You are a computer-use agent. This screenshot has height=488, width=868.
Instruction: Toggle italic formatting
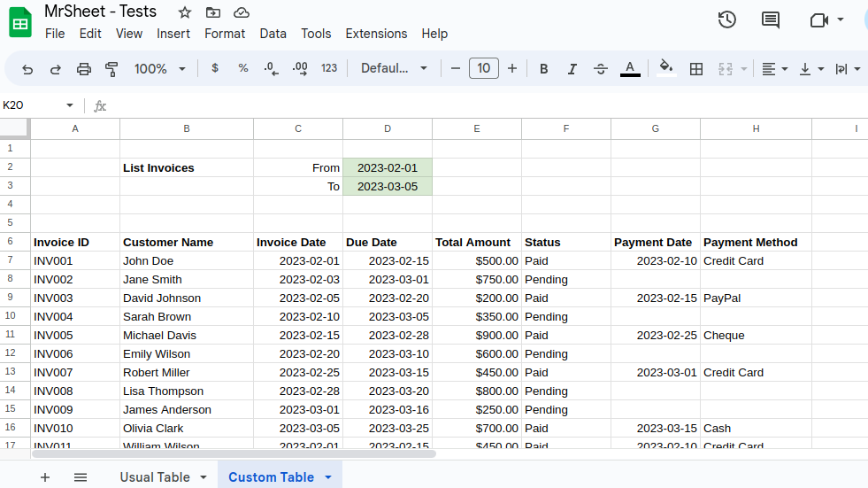point(572,69)
